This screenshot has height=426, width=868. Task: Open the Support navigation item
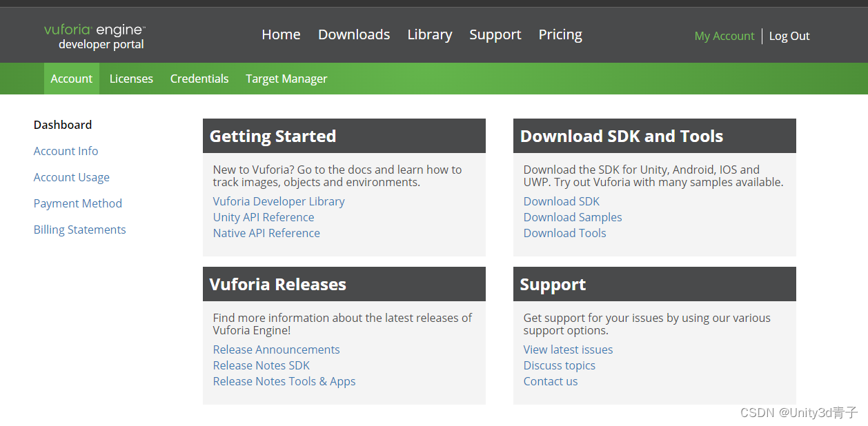[495, 34]
